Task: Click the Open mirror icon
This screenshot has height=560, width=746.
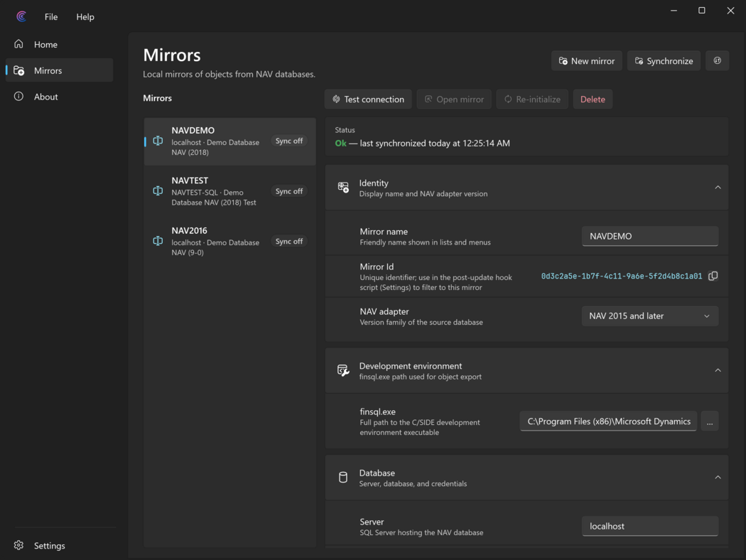Action: [x=428, y=99]
